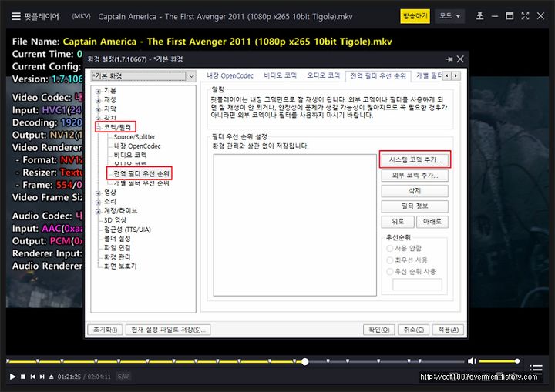Open the playlist panel icon
555x392 pixels.
pyautogui.click(x=536, y=369)
